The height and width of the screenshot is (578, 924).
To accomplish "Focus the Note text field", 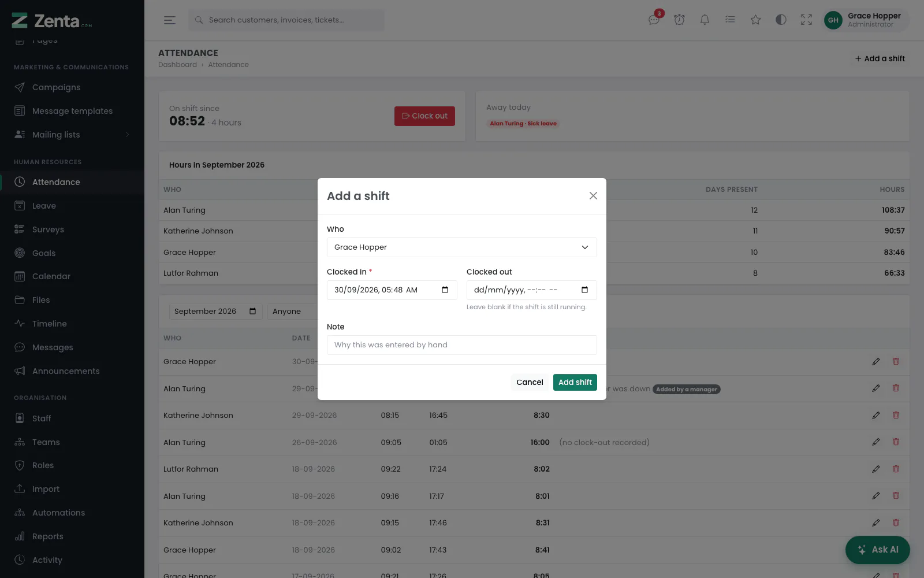I will [462, 345].
